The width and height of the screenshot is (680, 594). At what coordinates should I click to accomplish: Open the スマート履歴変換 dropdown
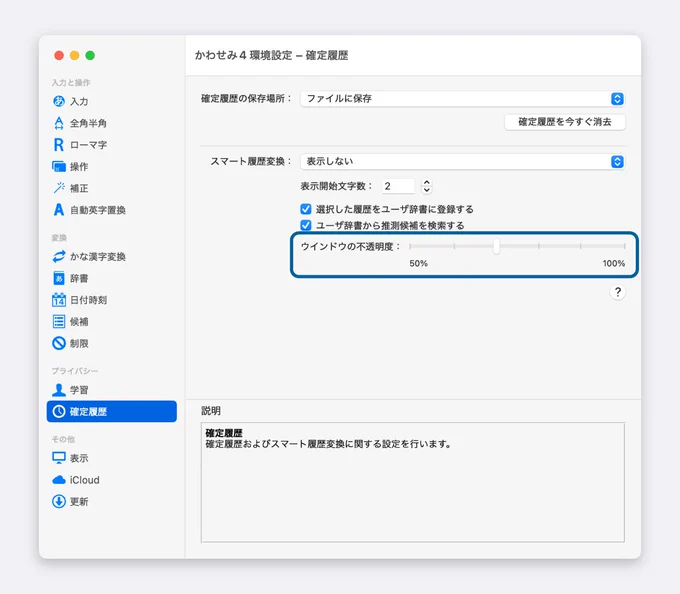(463, 161)
